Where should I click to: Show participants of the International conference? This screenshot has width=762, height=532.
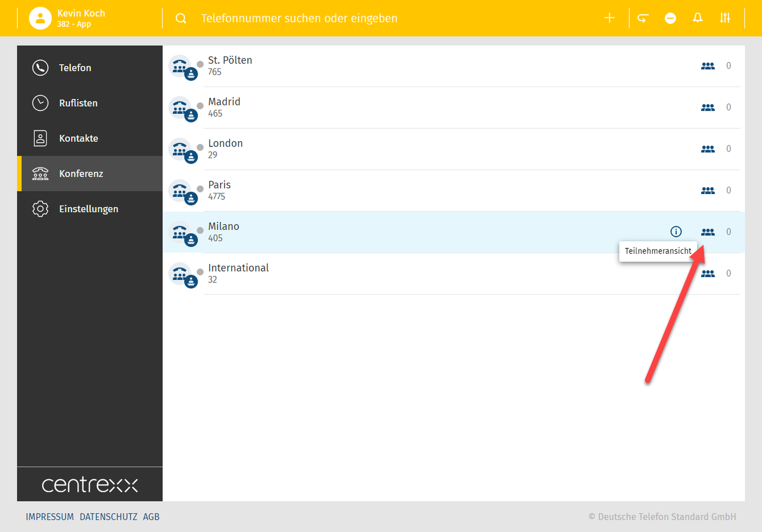pyautogui.click(x=708, y=273)
